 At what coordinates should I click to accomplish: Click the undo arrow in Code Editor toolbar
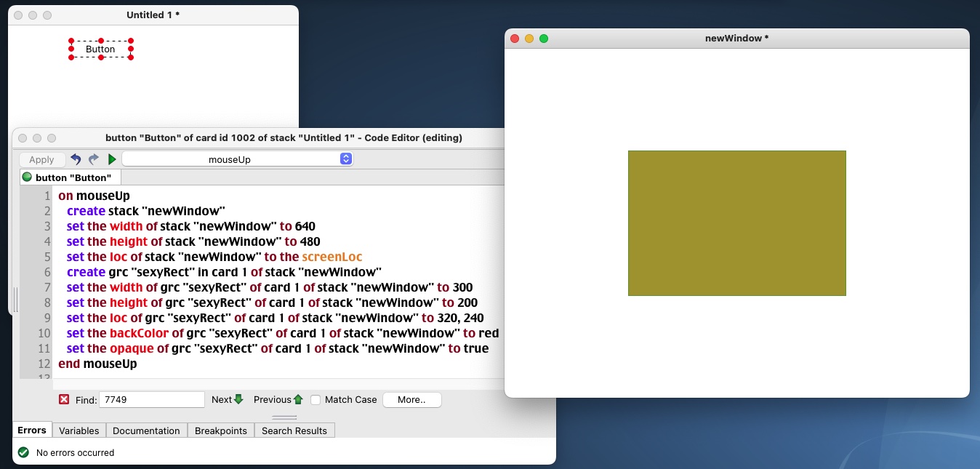coord(76,159)
